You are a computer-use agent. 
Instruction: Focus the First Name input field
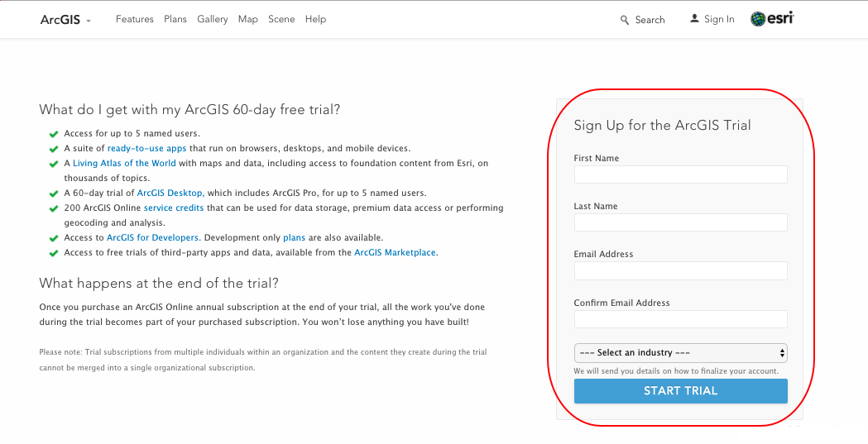click(x=680, y=174)
